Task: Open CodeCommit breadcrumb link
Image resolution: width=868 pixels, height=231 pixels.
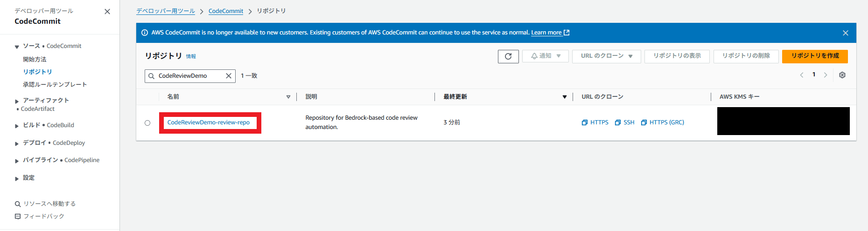Action: [x=226, y=11]
